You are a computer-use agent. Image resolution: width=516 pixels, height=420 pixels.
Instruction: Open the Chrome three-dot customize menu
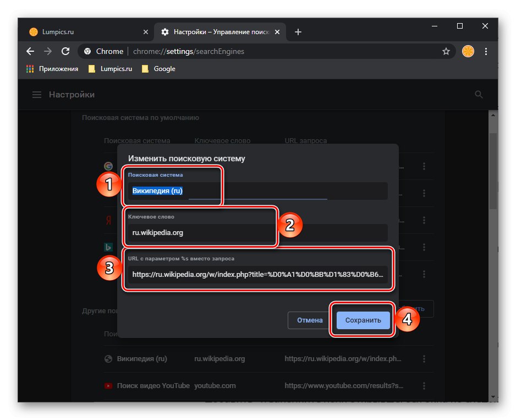click(486, 51)
